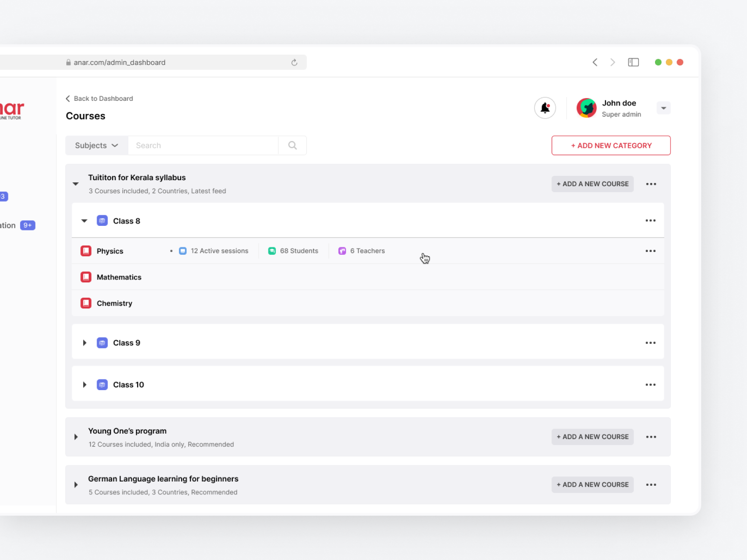Click inside the Search input field
The image size is (747, 560).
204,145
